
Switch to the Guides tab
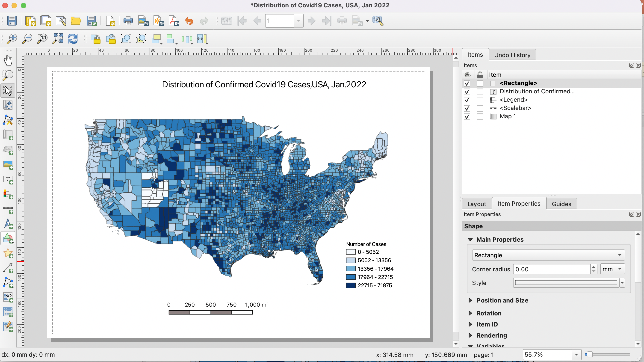[561, 204]
